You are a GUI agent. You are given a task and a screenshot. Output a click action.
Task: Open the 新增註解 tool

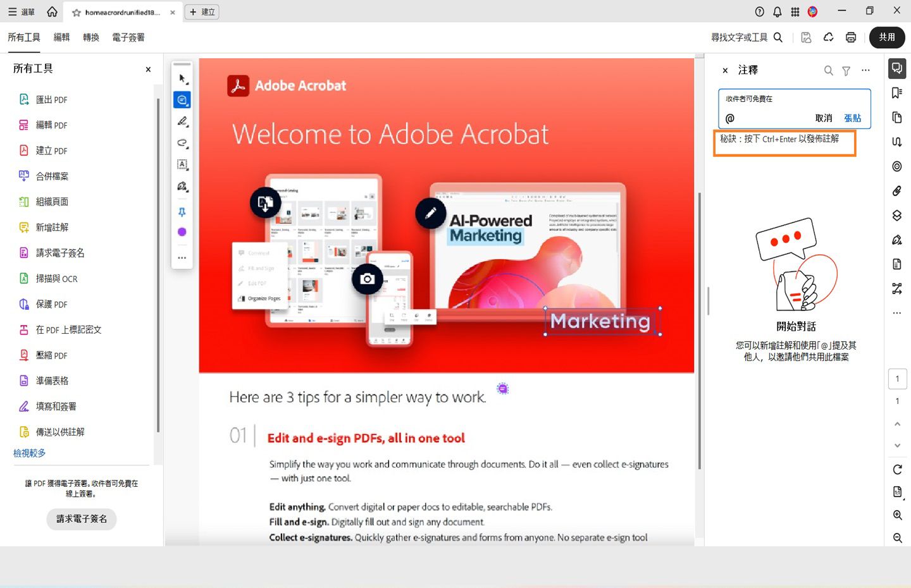(x=44, y=227)
